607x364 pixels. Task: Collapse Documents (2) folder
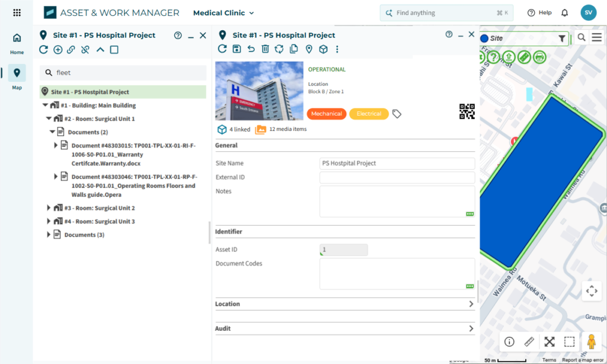[x=52, y=132]
